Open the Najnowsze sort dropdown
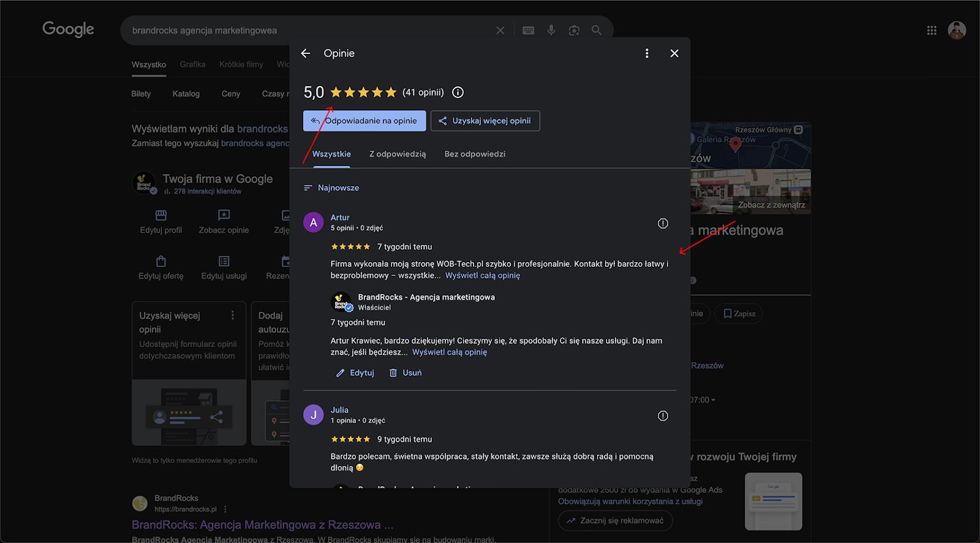 tap(331, 188)
